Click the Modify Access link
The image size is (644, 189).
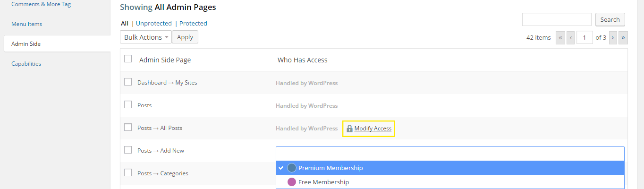pos(373,129)
